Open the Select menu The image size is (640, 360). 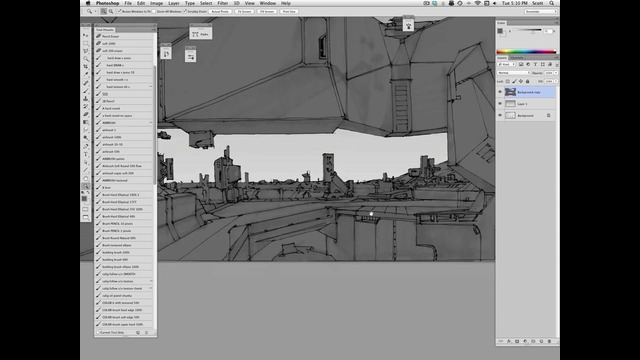click(206, 3)
